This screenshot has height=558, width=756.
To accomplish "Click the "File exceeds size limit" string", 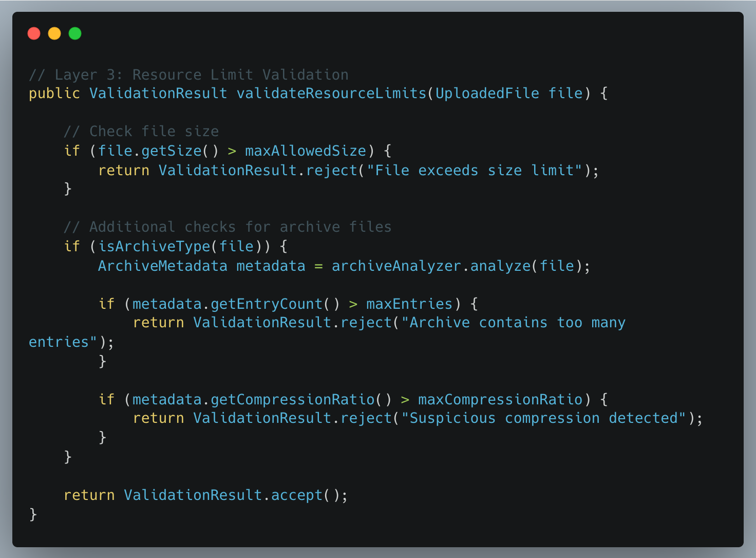I will (475, 171).
